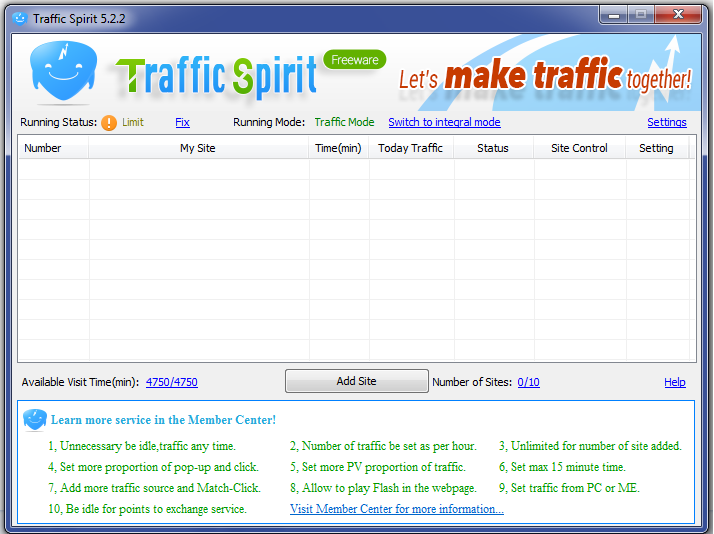The image size is (714, 534).
Task: Minimize the Traffic Spirit window
Action: tap(614, 15)
